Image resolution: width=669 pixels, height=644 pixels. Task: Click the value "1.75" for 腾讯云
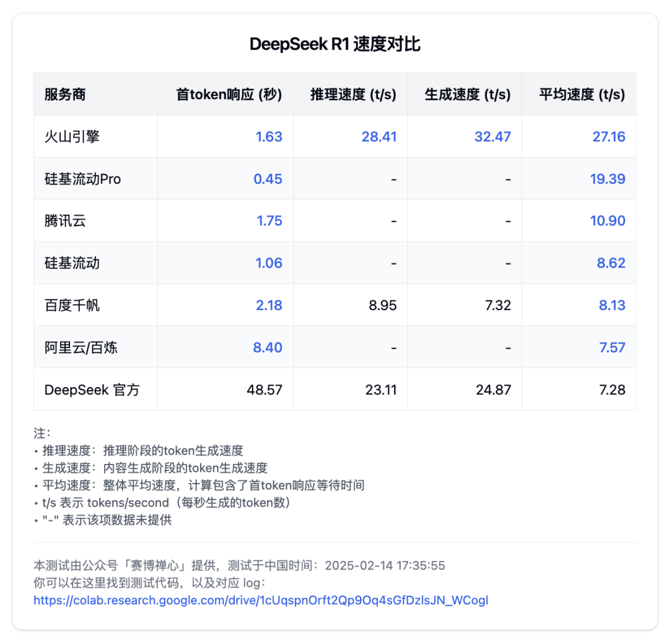pyautogui.click(x=269, y=220)
